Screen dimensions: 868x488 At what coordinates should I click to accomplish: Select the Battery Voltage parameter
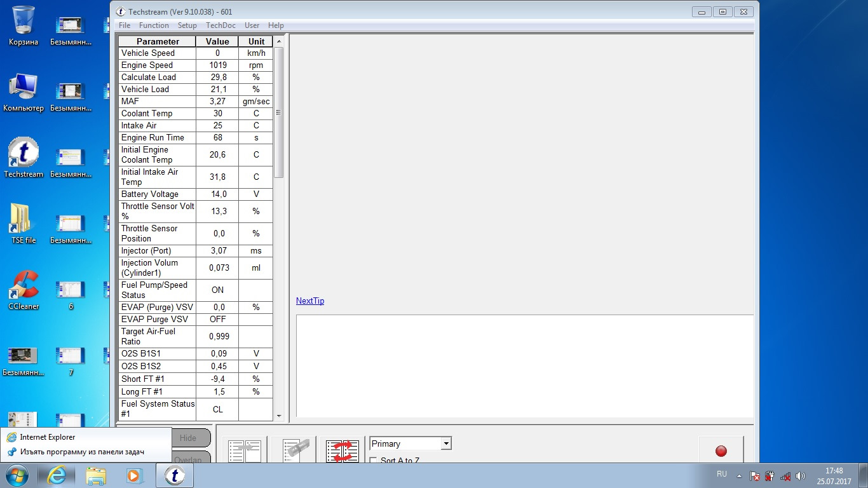point(158,194)
